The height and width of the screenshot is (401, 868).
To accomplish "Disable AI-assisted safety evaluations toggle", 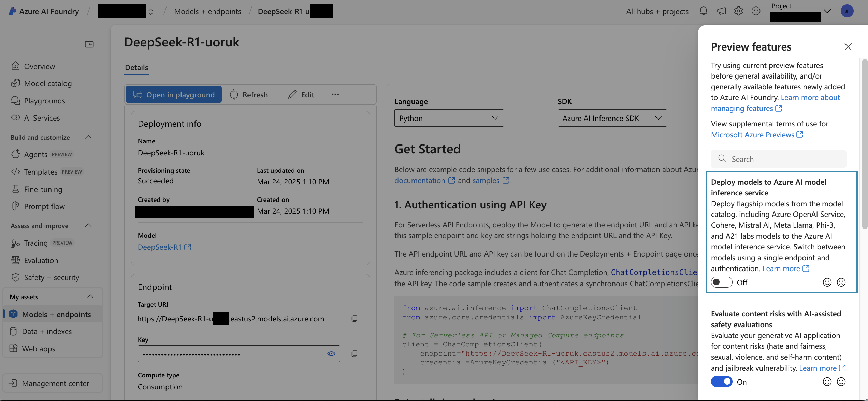I will [721, 382].
